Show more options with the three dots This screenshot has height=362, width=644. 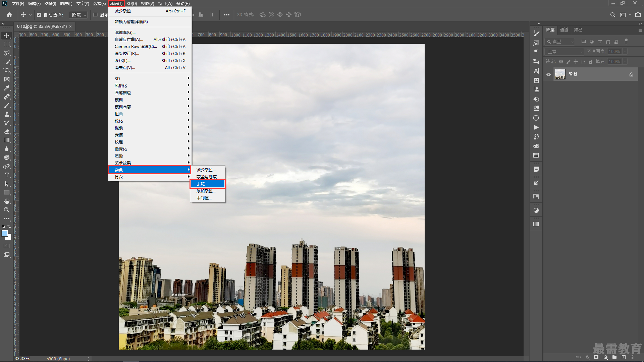pos(227,15)
